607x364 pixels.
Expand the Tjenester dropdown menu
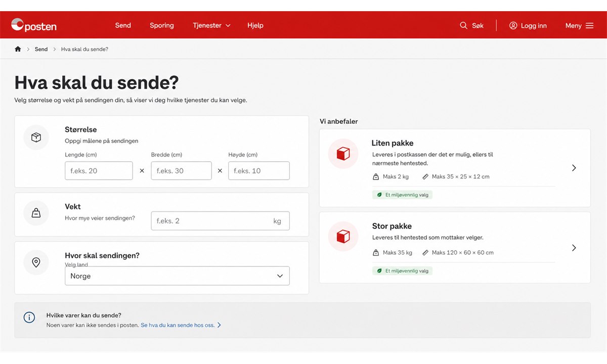click(x=211, y=25)
